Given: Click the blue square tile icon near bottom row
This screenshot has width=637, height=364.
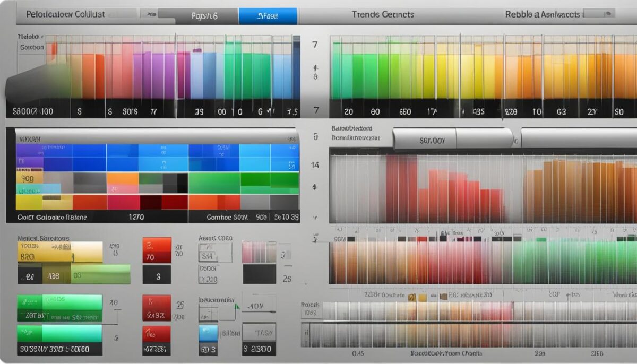Looking at the screenshot, I should pyautogui.click(x=208, y=333).
